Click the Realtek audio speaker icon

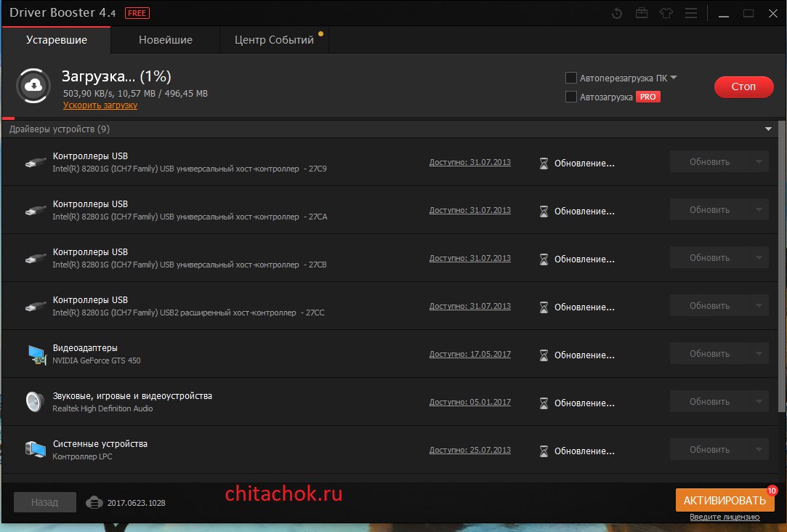pyautogui.click(x=35, y=402)
